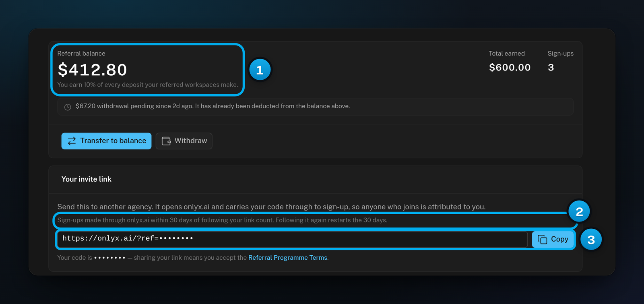Select the invite link URL field

pos(293,240)
